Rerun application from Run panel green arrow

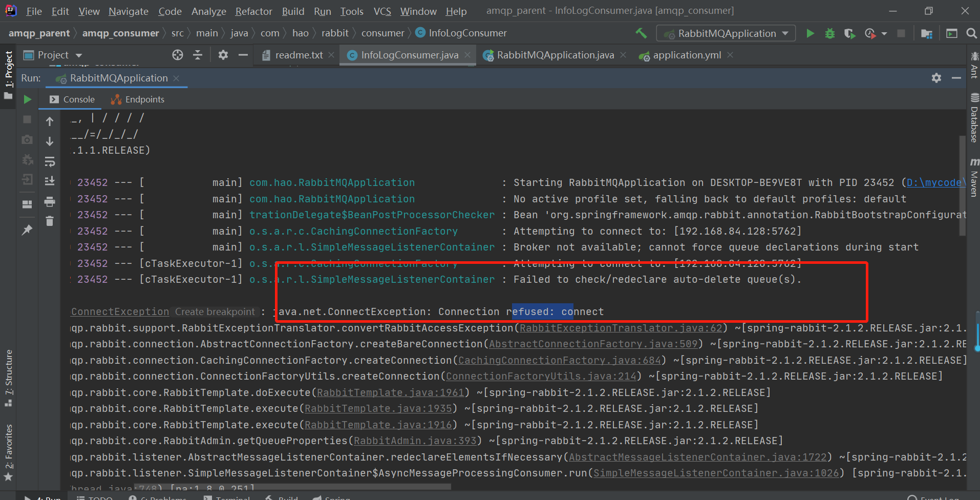[28, 99]
